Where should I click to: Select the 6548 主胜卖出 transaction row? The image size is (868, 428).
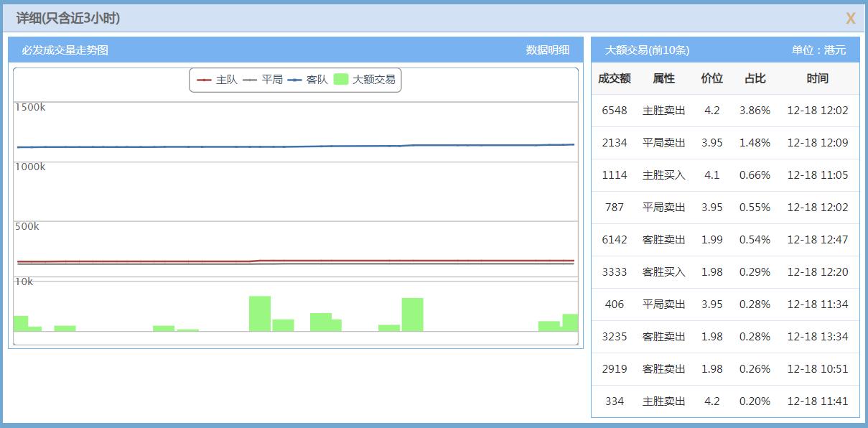click(725, 111)
